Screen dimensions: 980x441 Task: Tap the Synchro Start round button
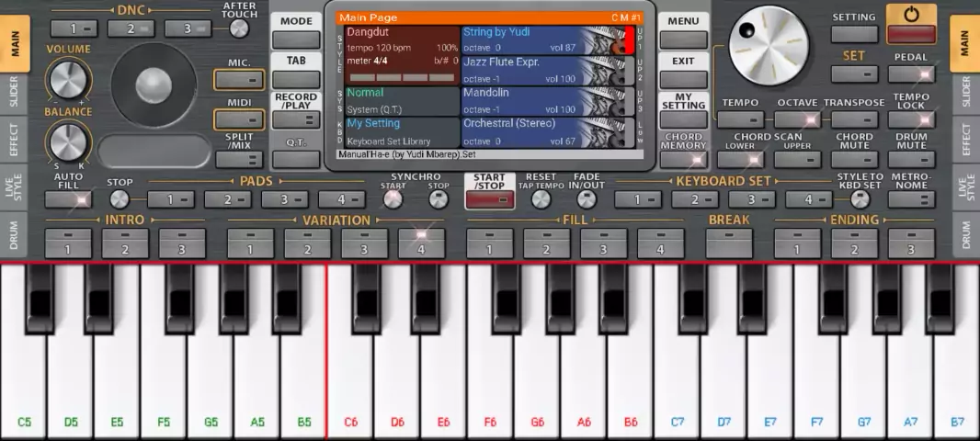coord(393,199)
